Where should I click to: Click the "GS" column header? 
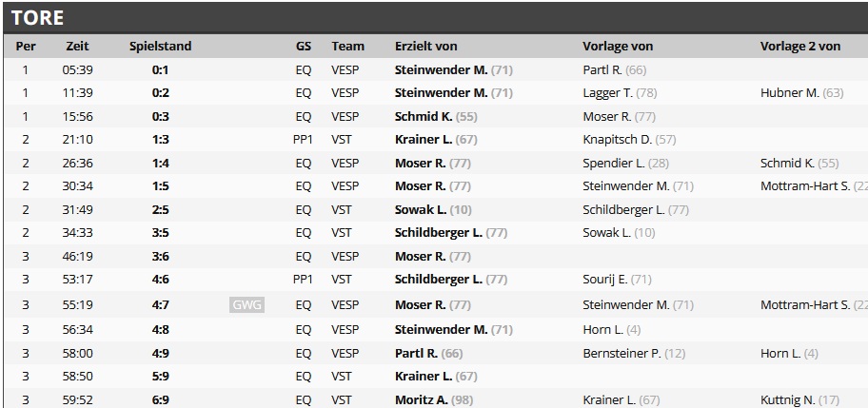click(304, 46)
